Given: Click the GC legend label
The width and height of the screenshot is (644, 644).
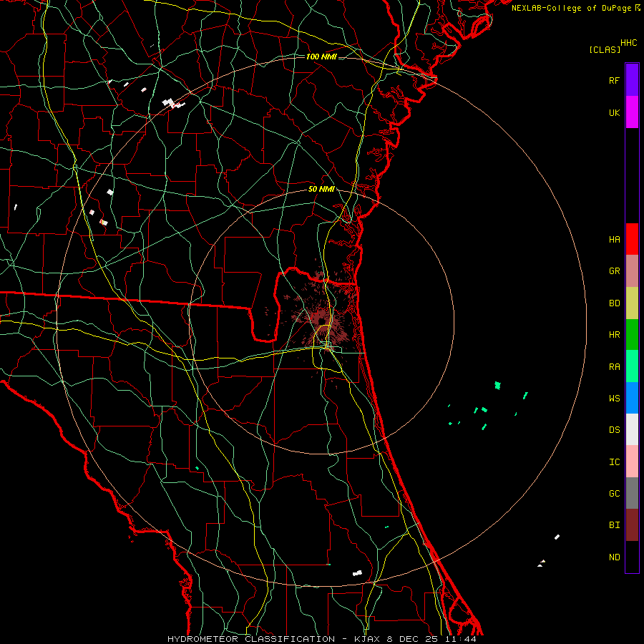Looking at the screenshot, I should [614, 494].
